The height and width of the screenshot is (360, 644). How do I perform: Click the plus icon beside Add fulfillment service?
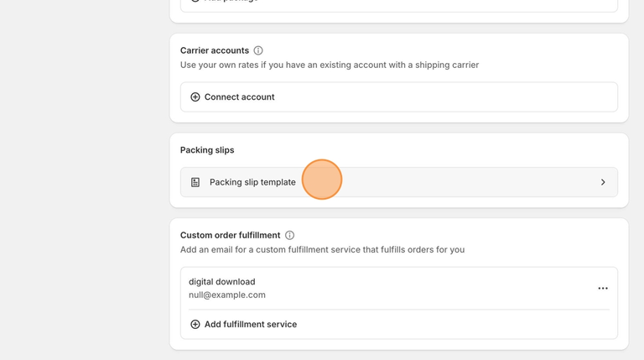coord(195,325)
